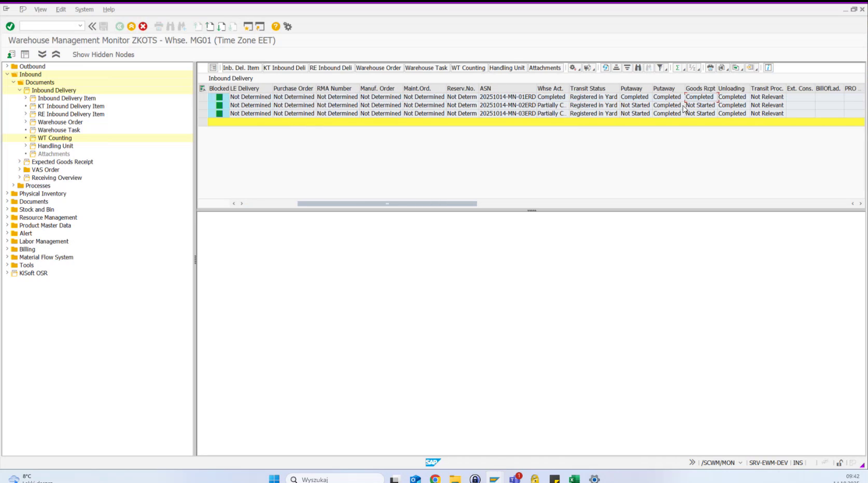Screen dimensions: 868x483
Task: Select the Blocked status square on the first row
Action: [x=218, y=96]
